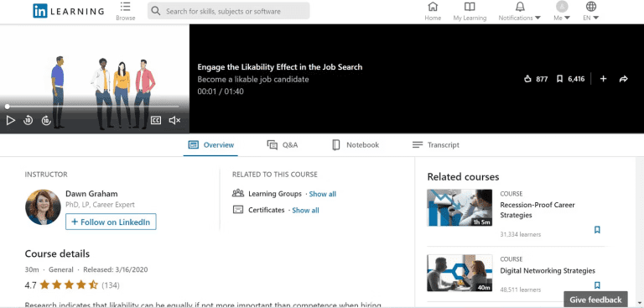This screenshot has width=644, height=308.
Task: Switch to the Transcript tab
Action: click(x=436, y=144)
